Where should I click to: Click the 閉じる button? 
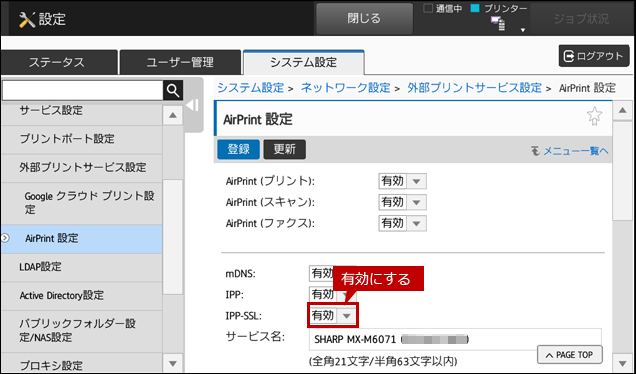364,19
